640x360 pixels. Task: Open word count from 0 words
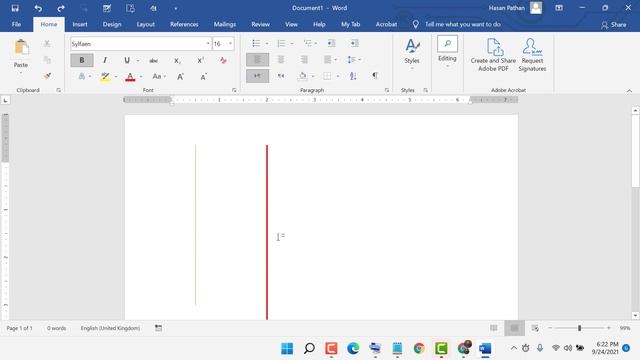[x=56, y=328]
